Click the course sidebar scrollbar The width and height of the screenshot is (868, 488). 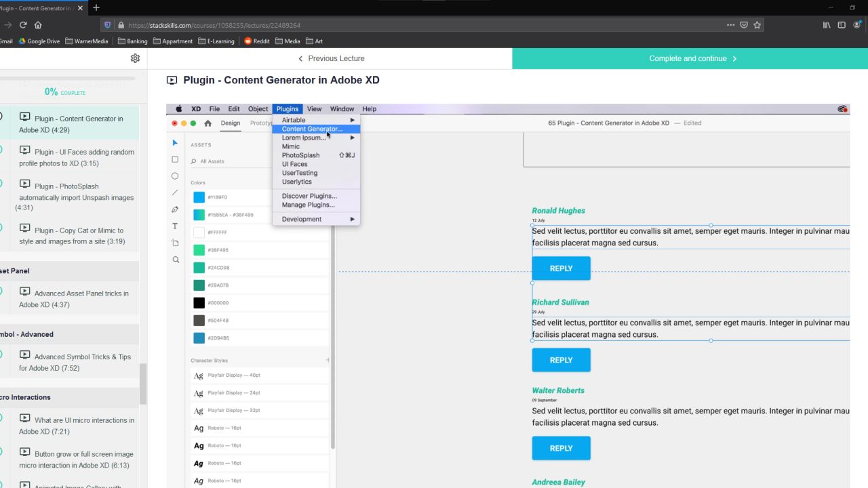(142, 384)
